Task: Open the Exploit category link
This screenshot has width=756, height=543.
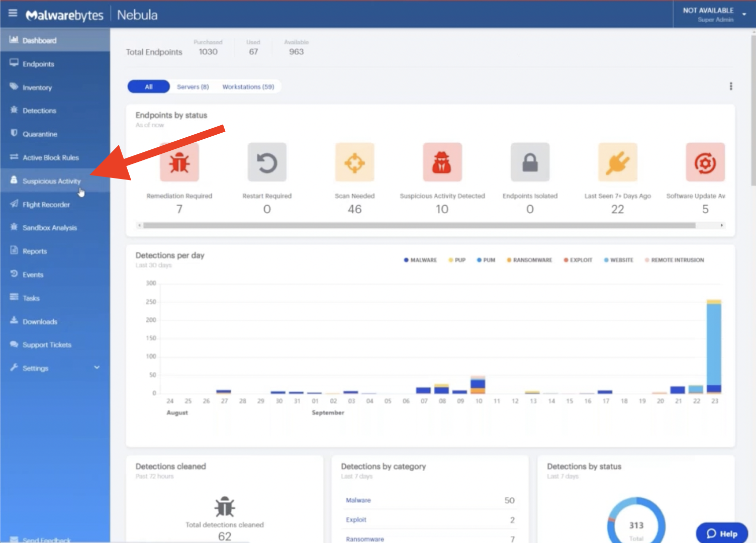Action: click(x=356, y=520)
